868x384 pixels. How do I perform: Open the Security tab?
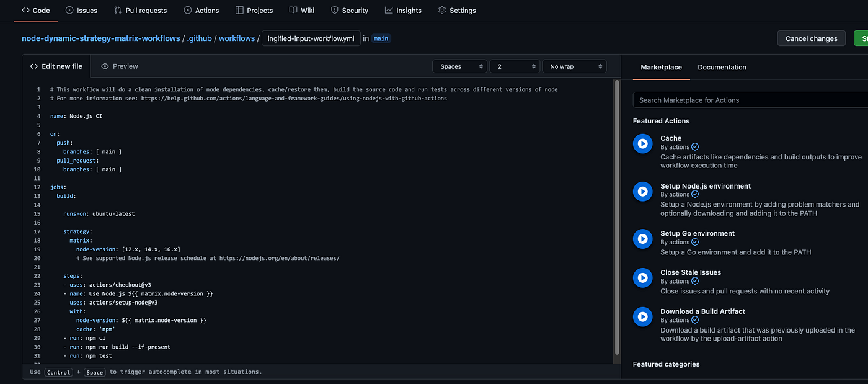350,11
